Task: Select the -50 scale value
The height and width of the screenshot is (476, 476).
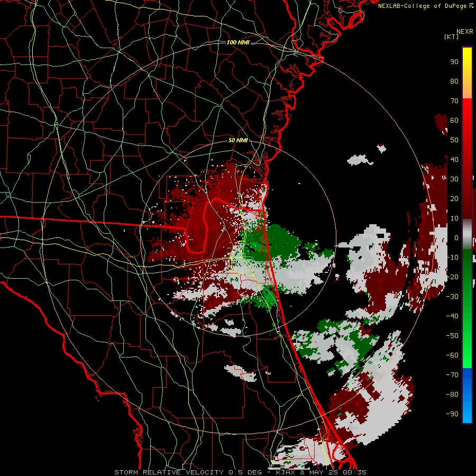Action: [452, 335]
